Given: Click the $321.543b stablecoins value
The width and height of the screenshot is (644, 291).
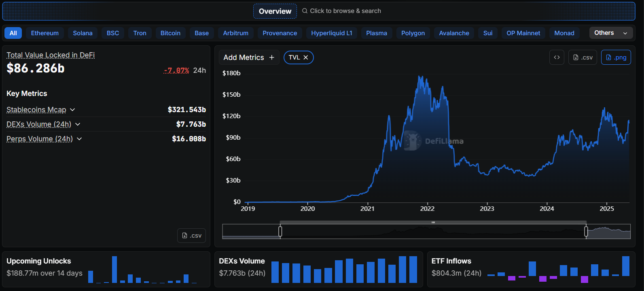Looking at the screenshot, I should (187, 110).
